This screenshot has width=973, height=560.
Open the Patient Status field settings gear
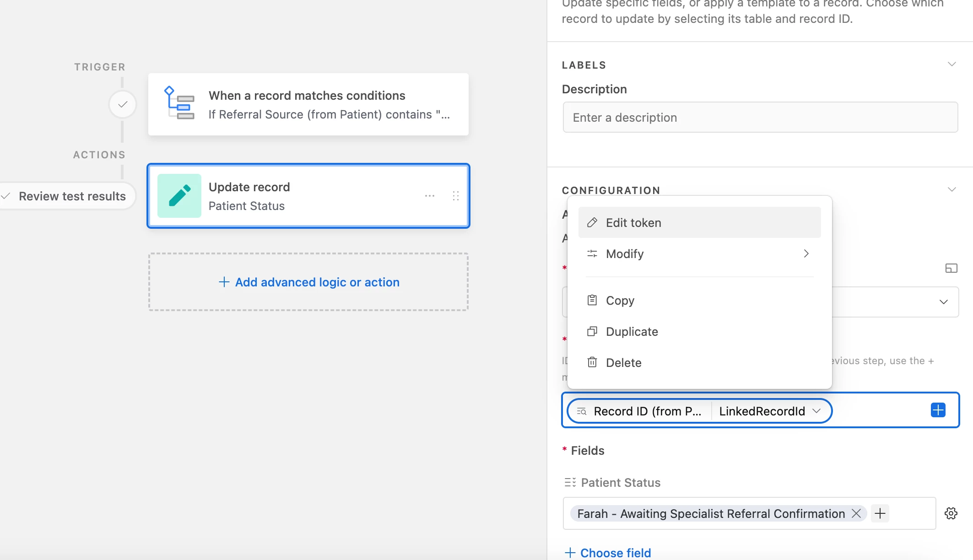(951, 513)
